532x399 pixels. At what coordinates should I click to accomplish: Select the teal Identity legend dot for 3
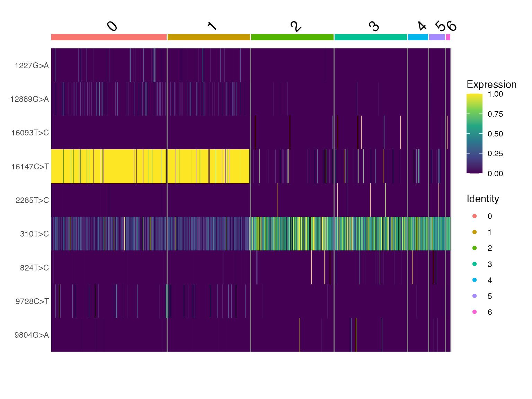coord(475,264)
